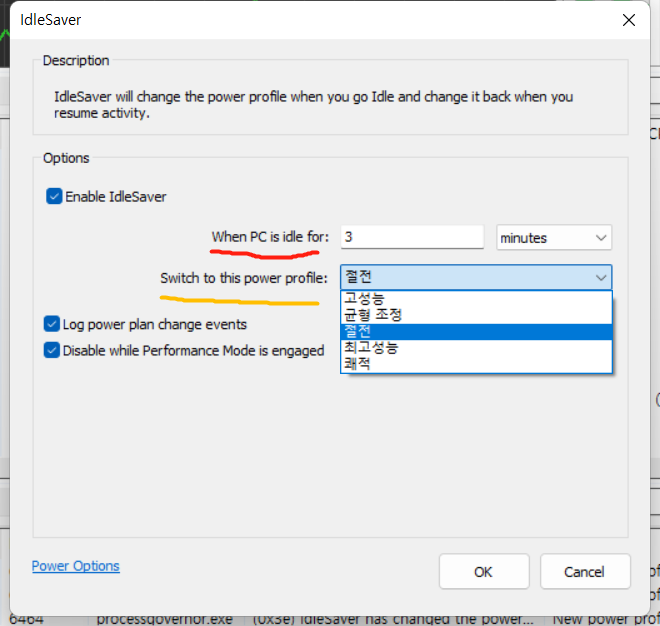Click the 'When PC is idle for:' label
Image resolution: width=660 pixels, height=626 pixels.
point(270,237)
